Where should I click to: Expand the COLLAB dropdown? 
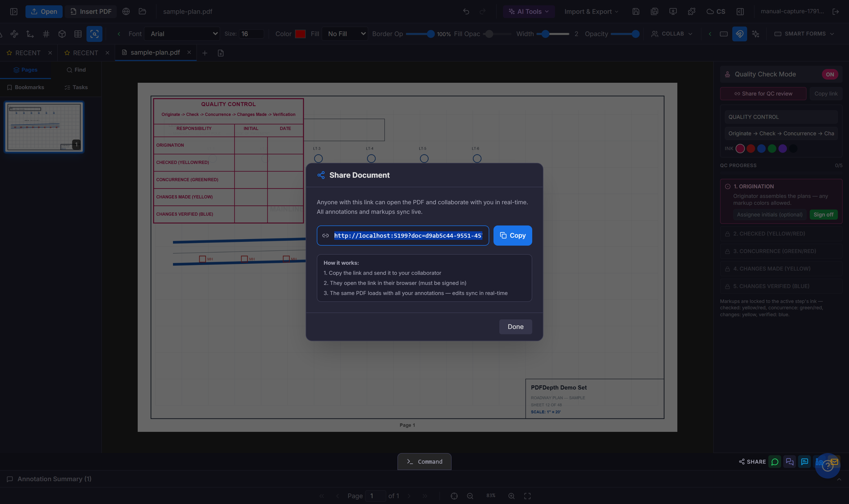click(x=672, y=34)
